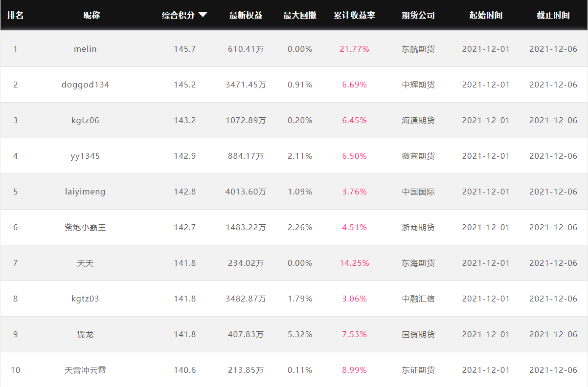Viewport: 588px width, 387px height.
Task: Select the 3.06% return value
Action: [x=355, y=299]
